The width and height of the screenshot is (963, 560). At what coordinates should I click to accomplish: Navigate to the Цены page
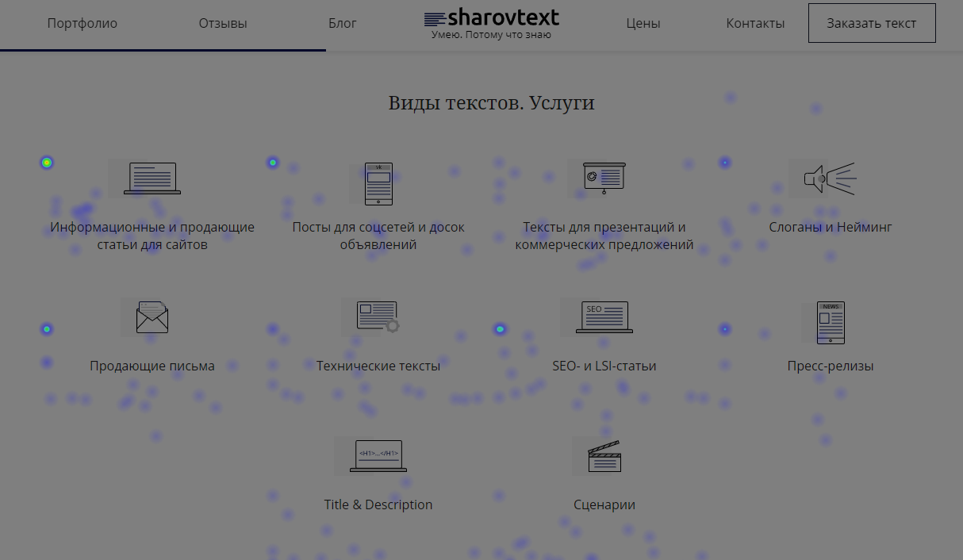click(x=643, y=24)
